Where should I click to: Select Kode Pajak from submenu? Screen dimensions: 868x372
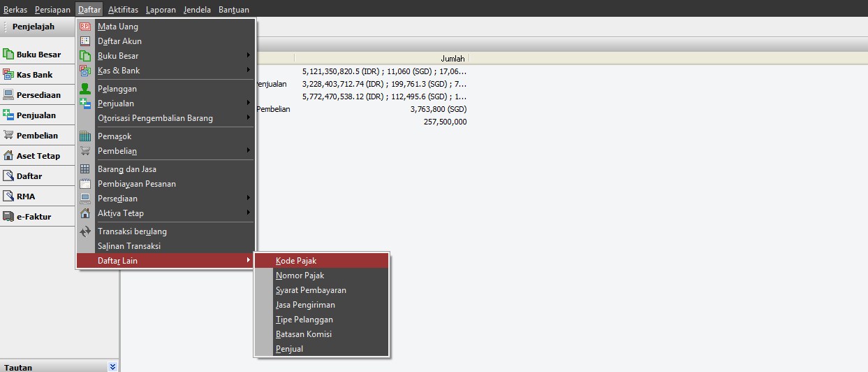[x=296, y=261]
